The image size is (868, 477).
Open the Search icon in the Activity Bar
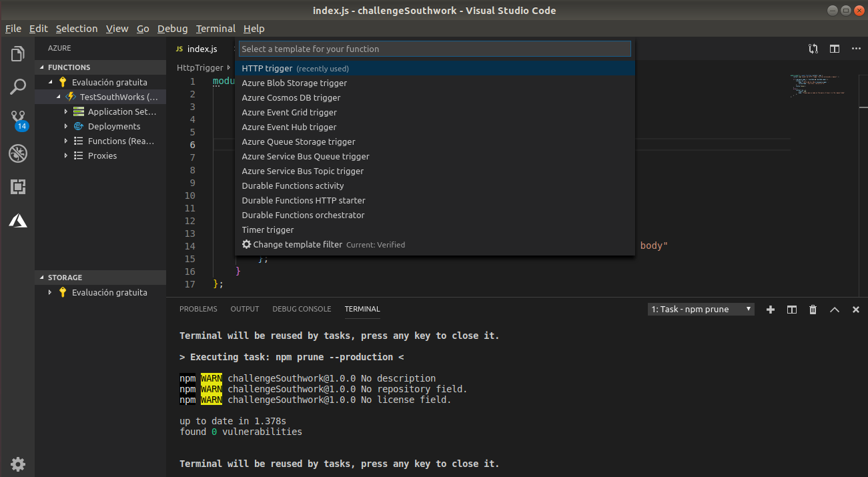pyautogui.click(x=17, y=87)
